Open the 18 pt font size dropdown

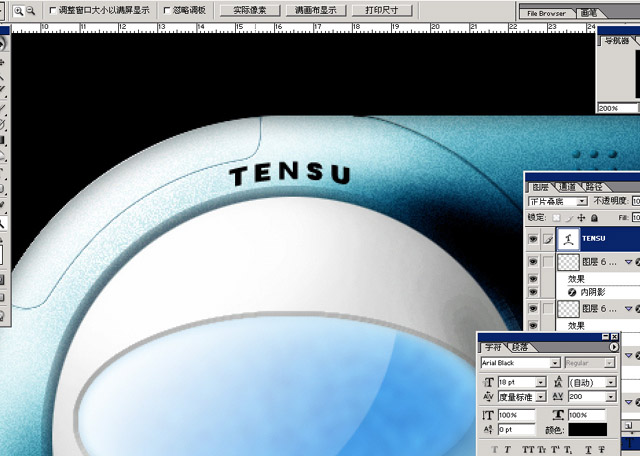tap(540, 383)
